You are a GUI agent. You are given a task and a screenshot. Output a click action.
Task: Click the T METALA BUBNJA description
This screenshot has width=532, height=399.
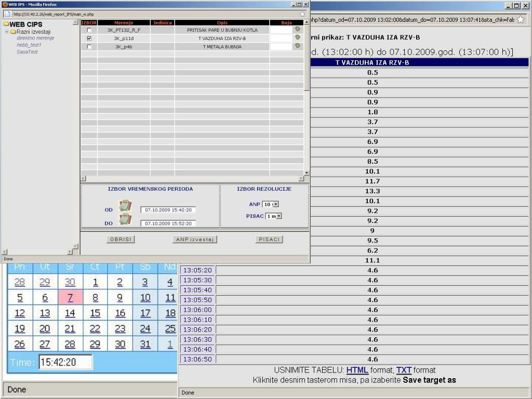click(x=222, y=47)
